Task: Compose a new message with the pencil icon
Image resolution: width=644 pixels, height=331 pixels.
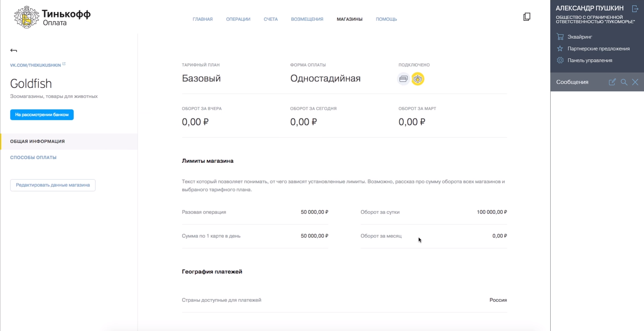Action: point(612,82)
